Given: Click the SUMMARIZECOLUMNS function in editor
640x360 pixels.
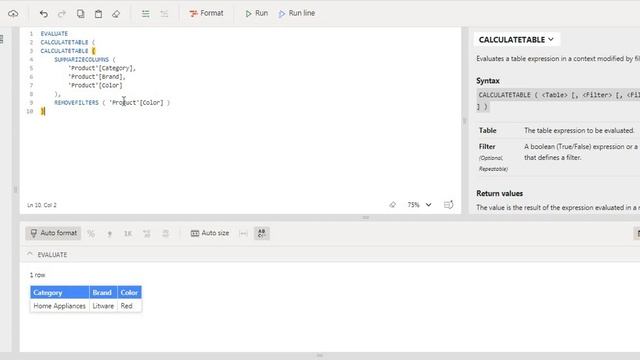Looking at the screenshot, I should 82,60.
